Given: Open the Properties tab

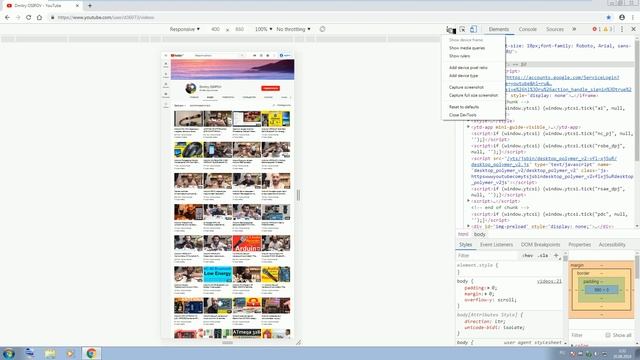Looking at the screenshot, I should coord(580,244).
